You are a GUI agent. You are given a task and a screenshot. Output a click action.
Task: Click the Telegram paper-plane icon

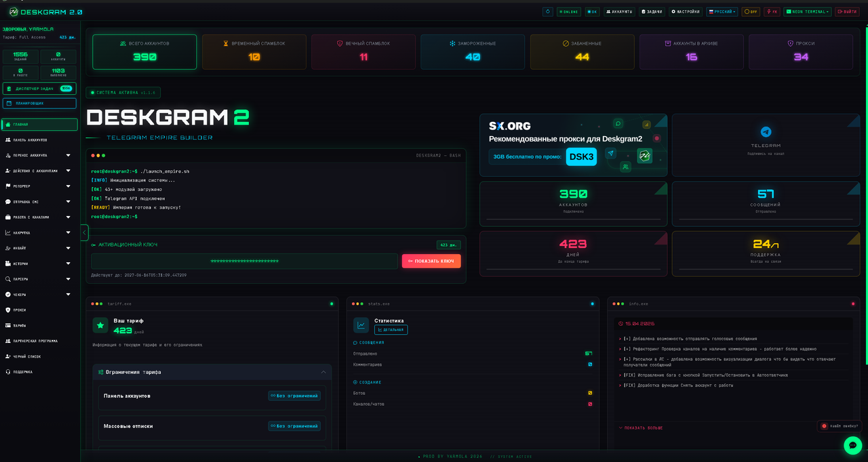[766, 132]
